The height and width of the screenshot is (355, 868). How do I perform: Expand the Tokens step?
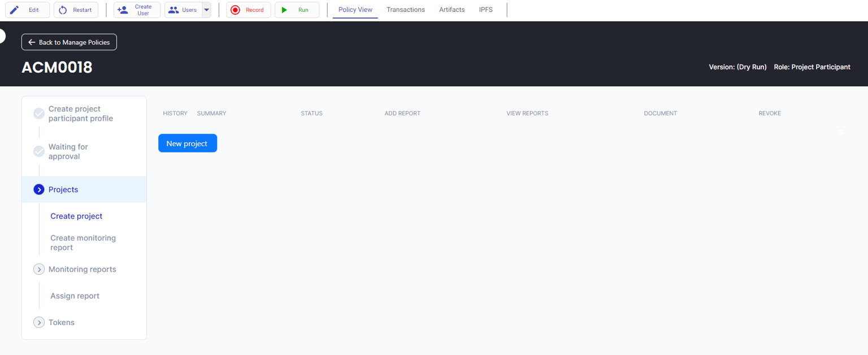pos(39,322)
